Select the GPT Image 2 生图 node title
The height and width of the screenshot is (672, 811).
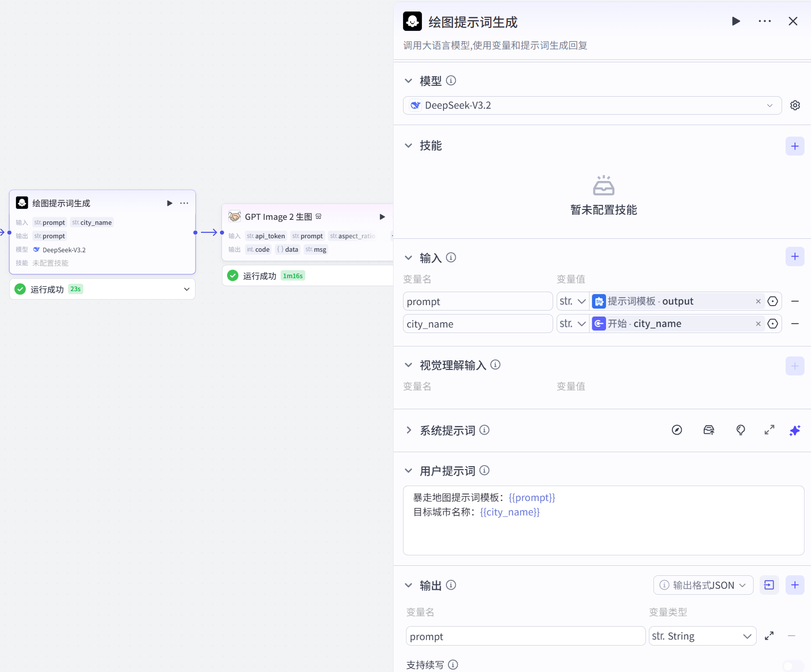click(x=278, y=217)
